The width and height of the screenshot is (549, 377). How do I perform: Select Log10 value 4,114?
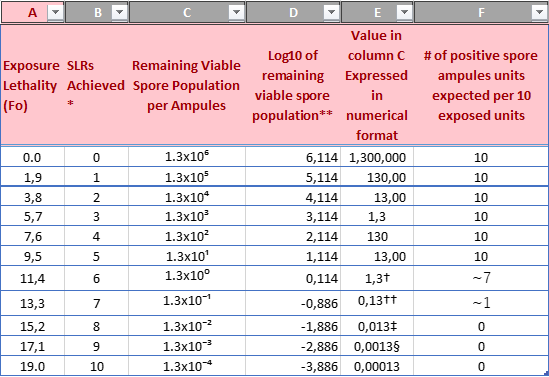click(x=293, y=197)
